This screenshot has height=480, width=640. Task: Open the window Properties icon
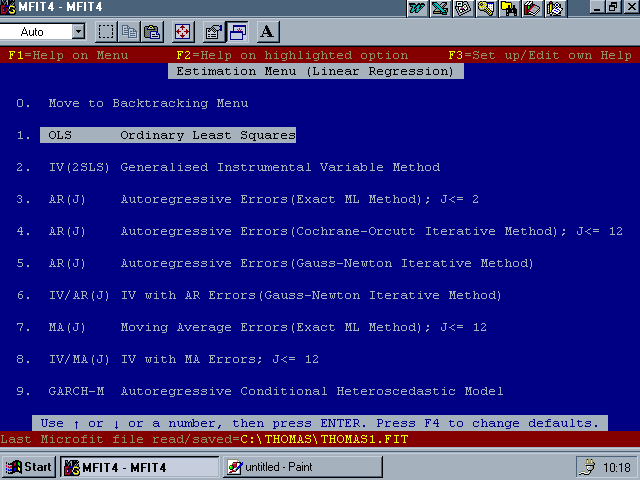tap(214, 32)
